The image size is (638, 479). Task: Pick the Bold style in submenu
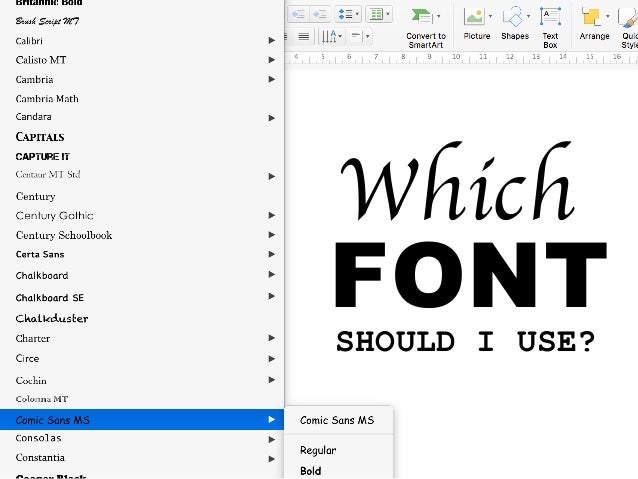[310, 471]
